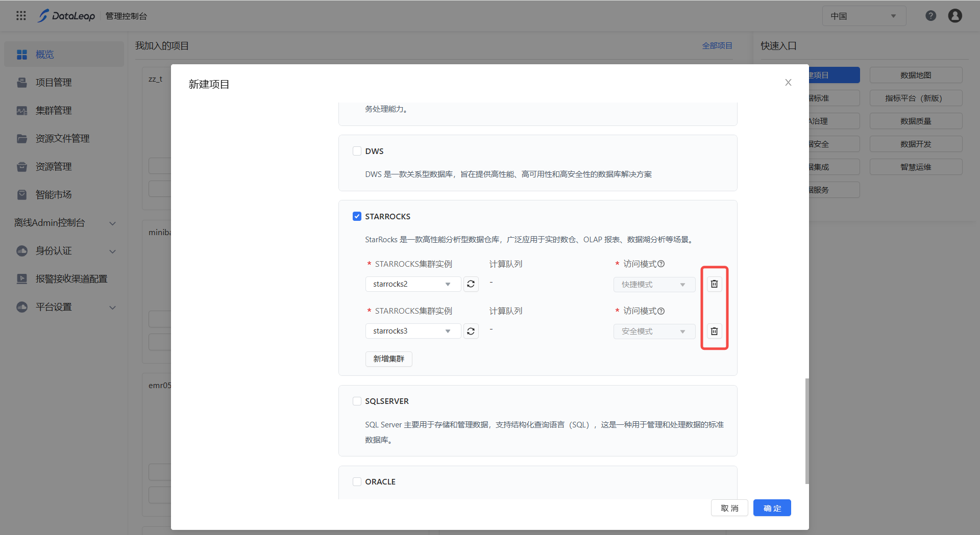
Task: Open 智慧运维 quick entry
Action: [916, 167]
